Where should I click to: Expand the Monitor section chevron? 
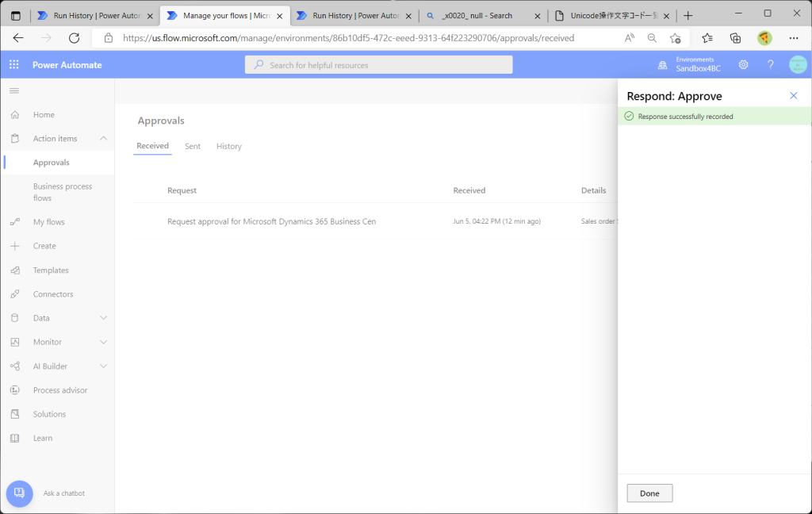tap(104, 342)
